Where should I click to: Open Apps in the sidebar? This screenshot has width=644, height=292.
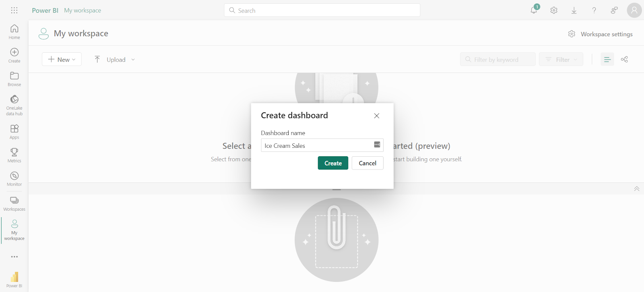pyautogui.click(x=14, y=132)
